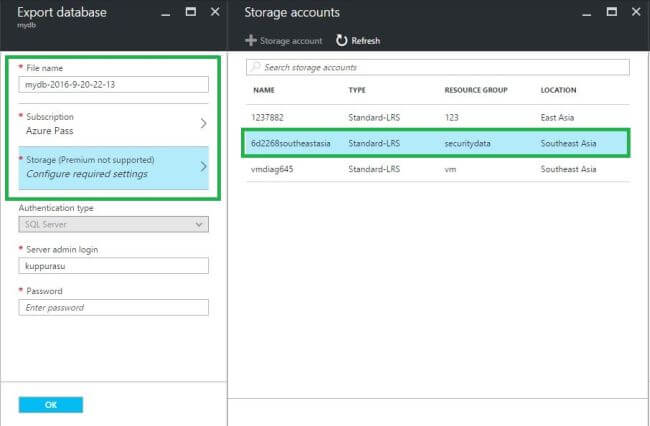The image size is (650, 426).
Task: Click the Server admin login field
Action: point(113,266)
